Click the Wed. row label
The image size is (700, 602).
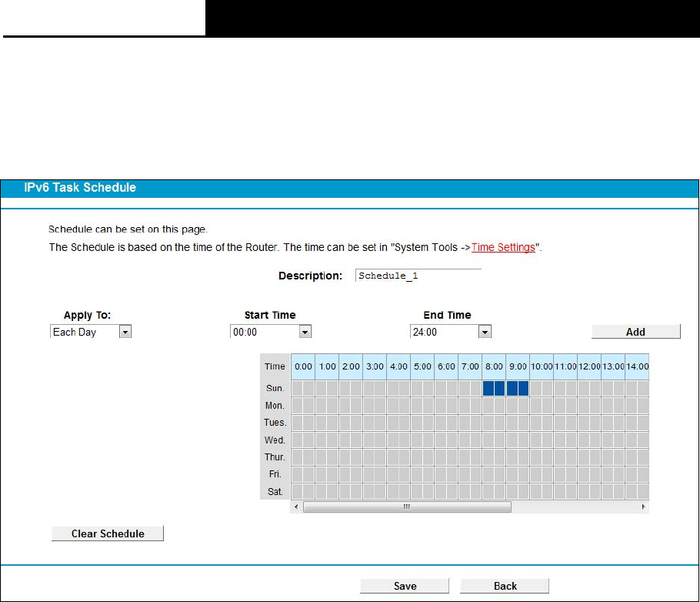(275, 440)
